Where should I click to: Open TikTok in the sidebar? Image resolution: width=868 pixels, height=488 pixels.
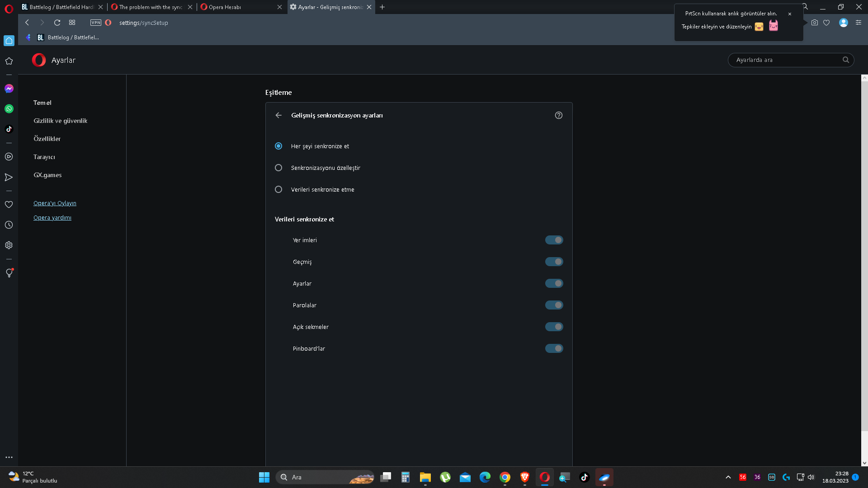9,129
